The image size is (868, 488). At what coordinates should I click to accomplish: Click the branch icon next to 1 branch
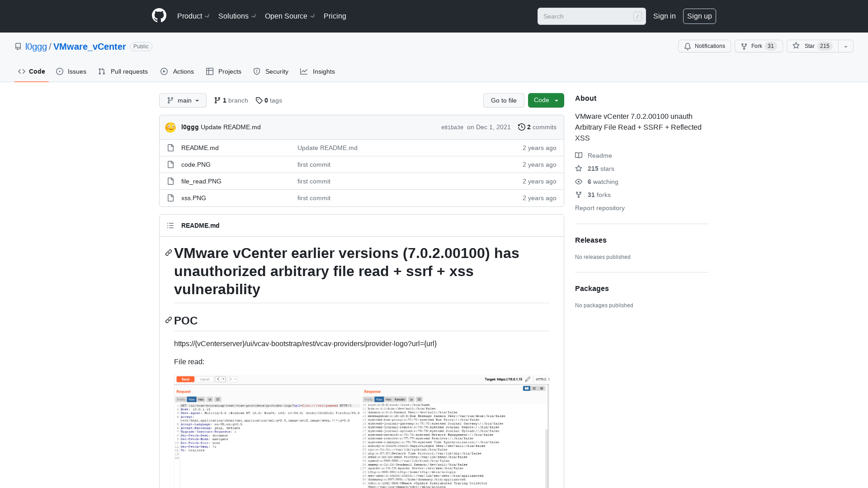217,100
